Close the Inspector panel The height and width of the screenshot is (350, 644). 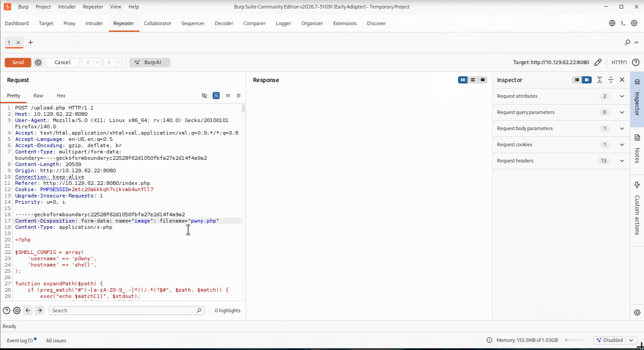coord(622,80)
